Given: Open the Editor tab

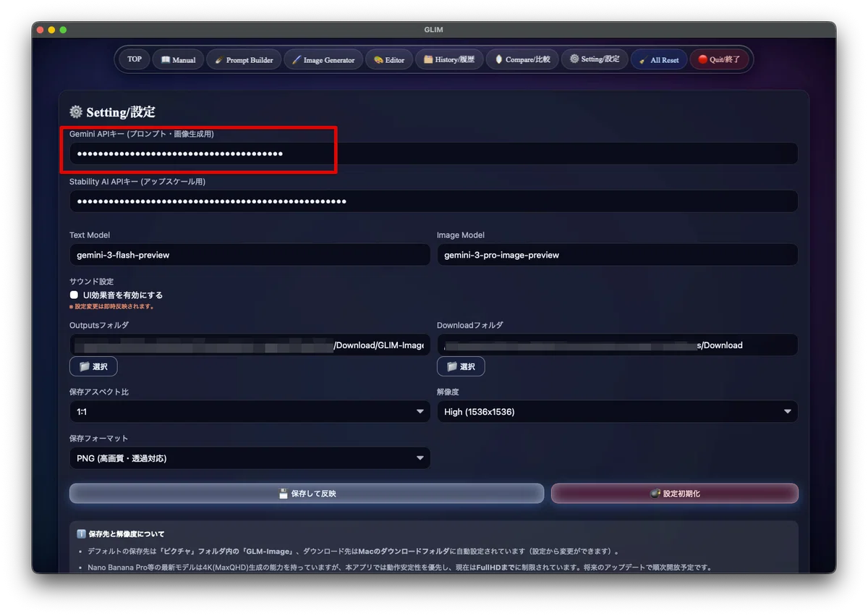Looking at the screenshot, I should [389, 59].
